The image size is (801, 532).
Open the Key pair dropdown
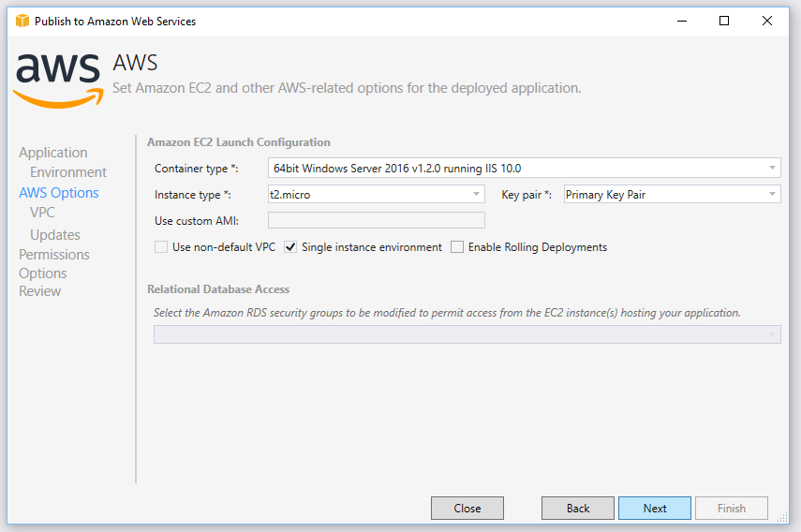point(673,194)
